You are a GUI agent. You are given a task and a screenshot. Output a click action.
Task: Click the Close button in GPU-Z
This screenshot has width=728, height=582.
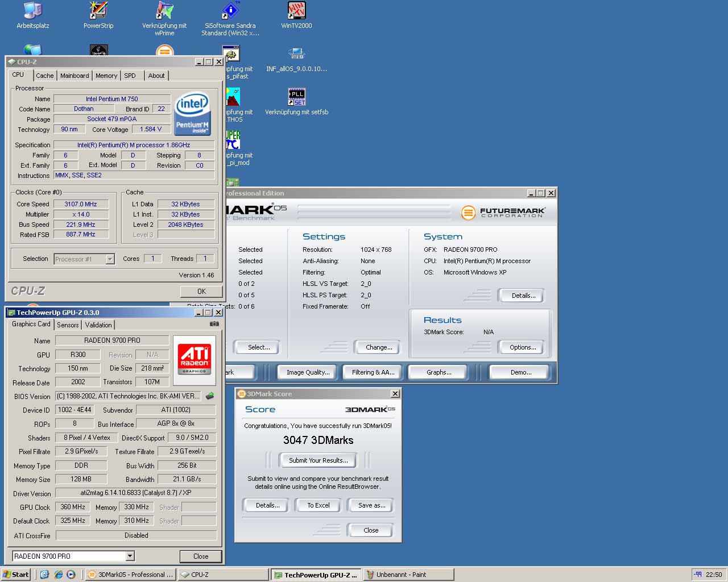(x=201, y=556)
